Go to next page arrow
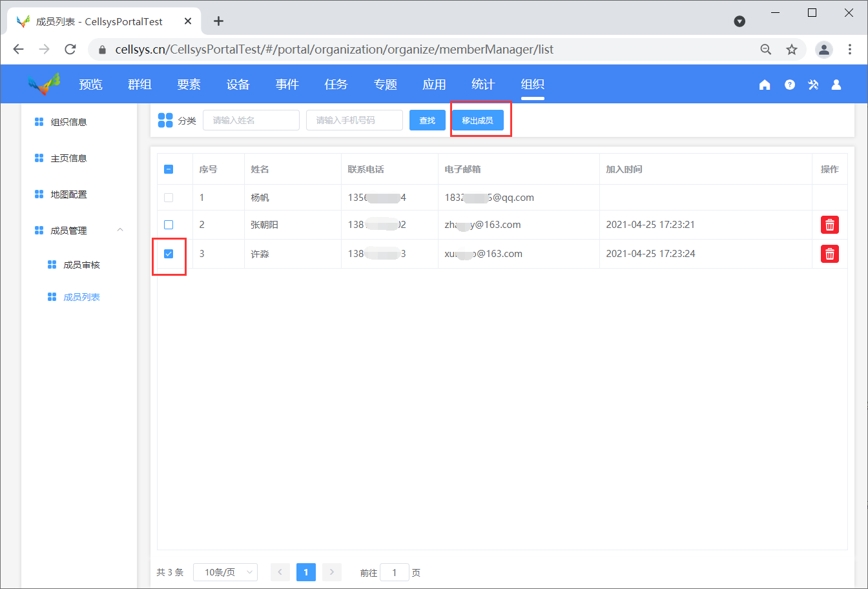Viewport: 868px width, 589px height. pyautogui.click(x=331, y=572)
